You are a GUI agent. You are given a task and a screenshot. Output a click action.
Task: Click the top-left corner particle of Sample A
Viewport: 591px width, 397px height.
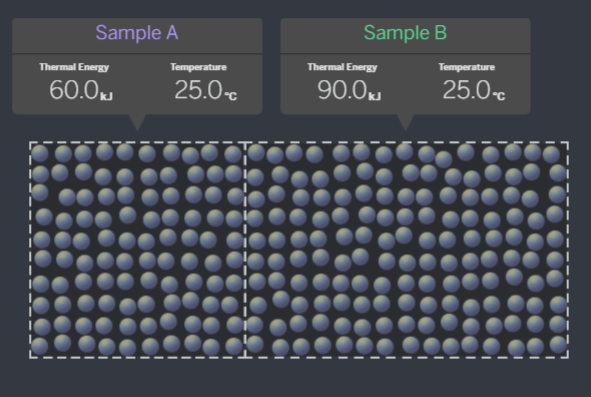pyautogui.click(x=40, y=153)
